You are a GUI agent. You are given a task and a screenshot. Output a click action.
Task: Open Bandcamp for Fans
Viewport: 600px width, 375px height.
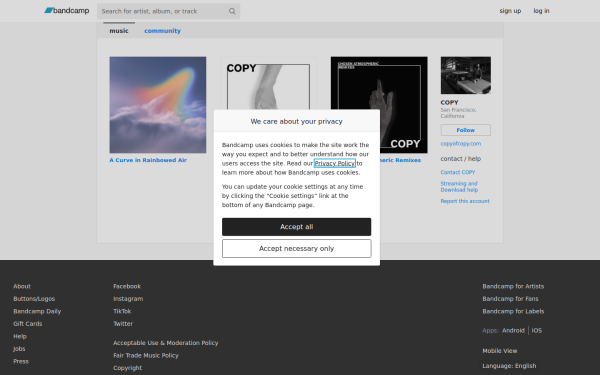[x=510, y=299]
